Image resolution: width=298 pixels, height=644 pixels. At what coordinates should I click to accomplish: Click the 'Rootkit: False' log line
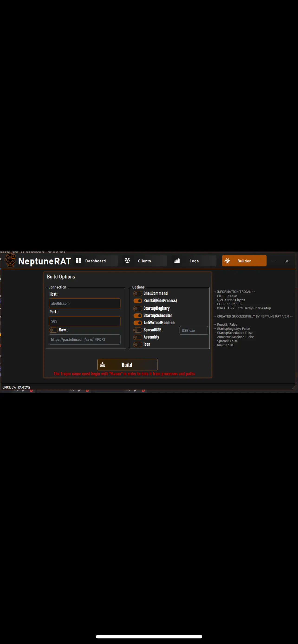(225, 325)
